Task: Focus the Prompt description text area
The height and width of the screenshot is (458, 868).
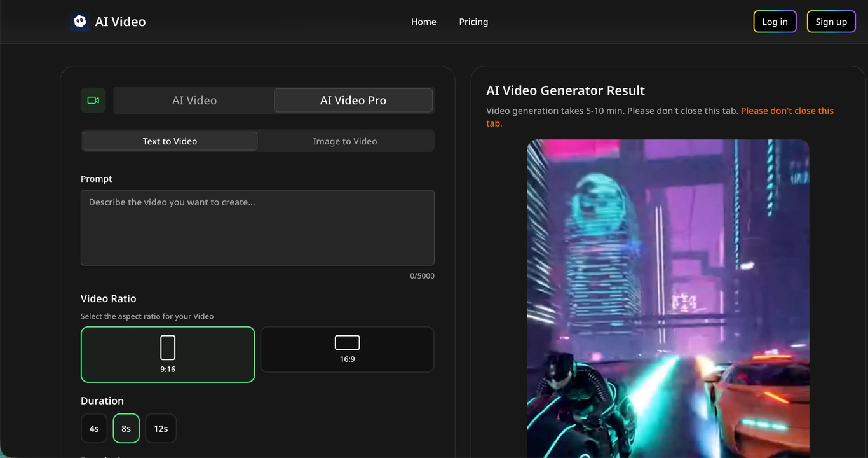Action: (x=257, y=227)
